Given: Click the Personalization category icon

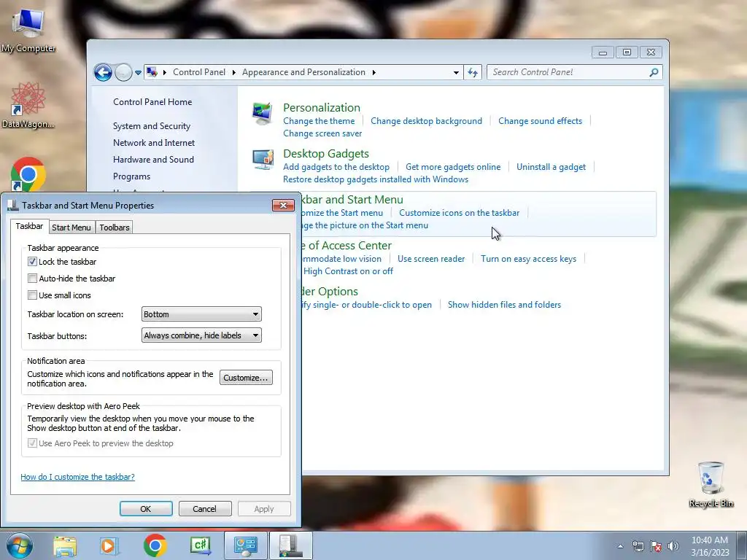Looking at the screenshot, I should pyautogui.click(x=263, y=113).
